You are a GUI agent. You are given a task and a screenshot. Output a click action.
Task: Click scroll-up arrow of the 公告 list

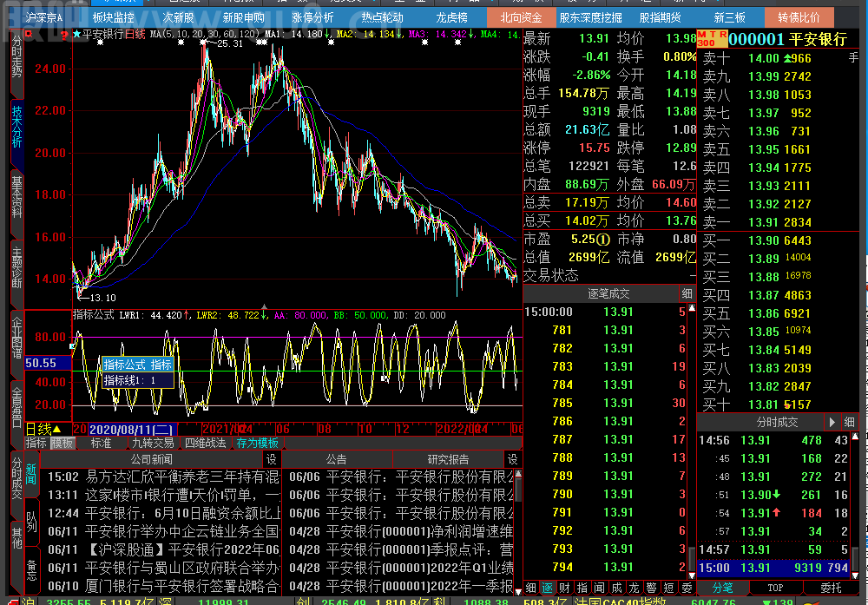(518, 474)
